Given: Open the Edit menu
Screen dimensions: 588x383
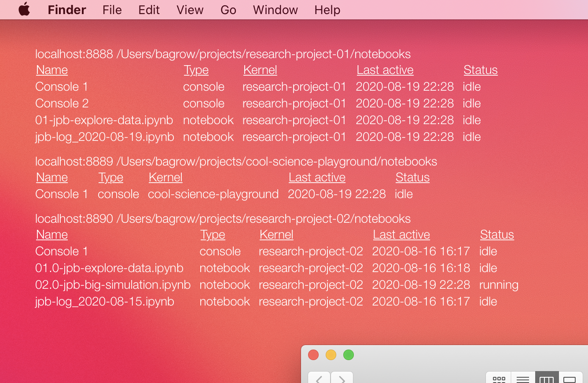Looking at the screenshot, I should tap(149, 10).
